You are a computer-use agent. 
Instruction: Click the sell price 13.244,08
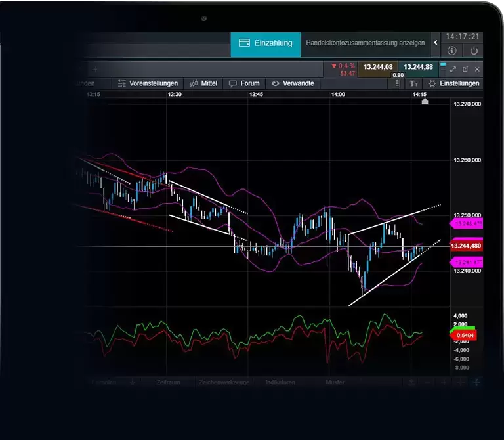(x=378, y=67)
